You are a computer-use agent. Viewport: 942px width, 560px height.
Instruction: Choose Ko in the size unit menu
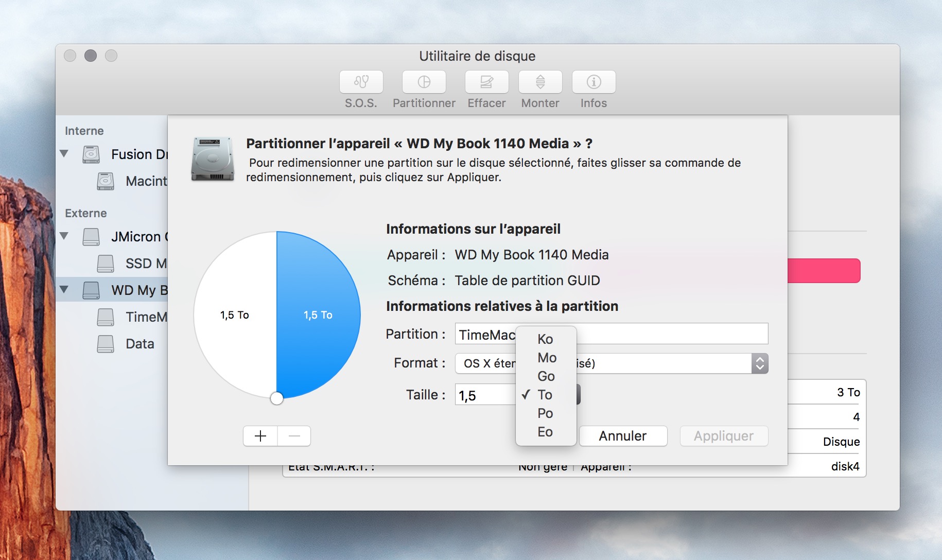coord(546,339)
